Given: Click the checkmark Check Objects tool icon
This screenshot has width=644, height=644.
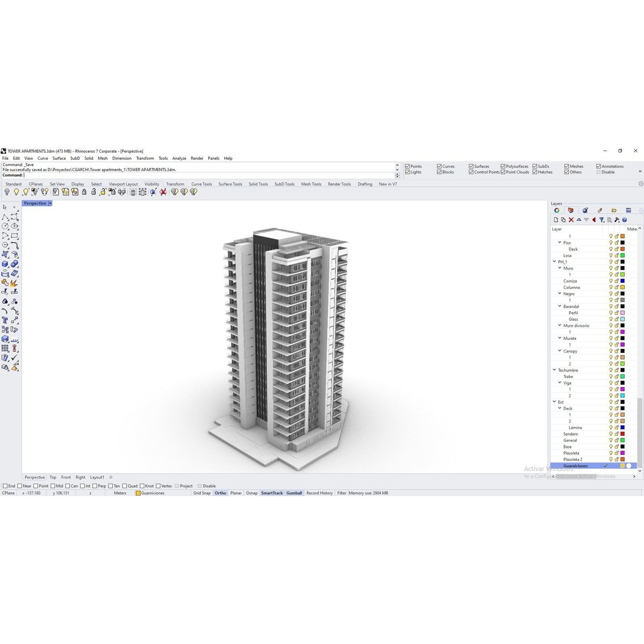Looking at the screenshot, I should [14, 357].
